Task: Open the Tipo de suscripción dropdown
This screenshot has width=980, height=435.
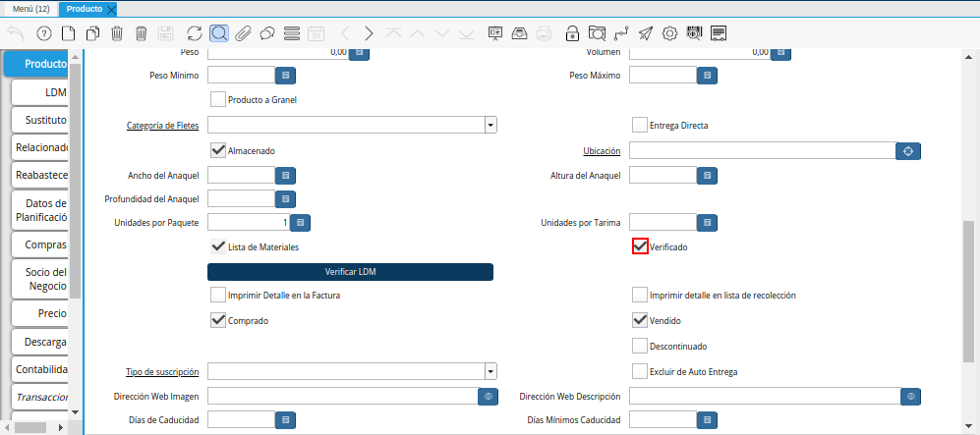Action: tap(490, 371)
